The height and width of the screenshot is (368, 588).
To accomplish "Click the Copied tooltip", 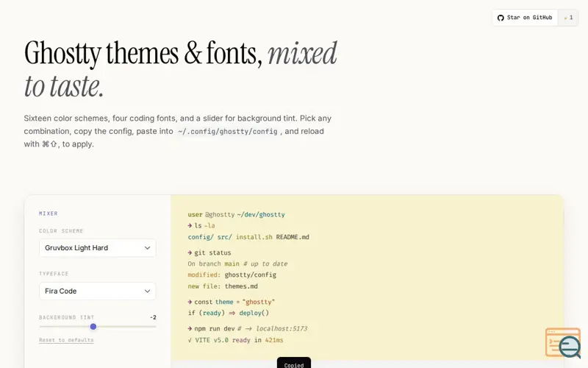I will [x=294, y=364].
